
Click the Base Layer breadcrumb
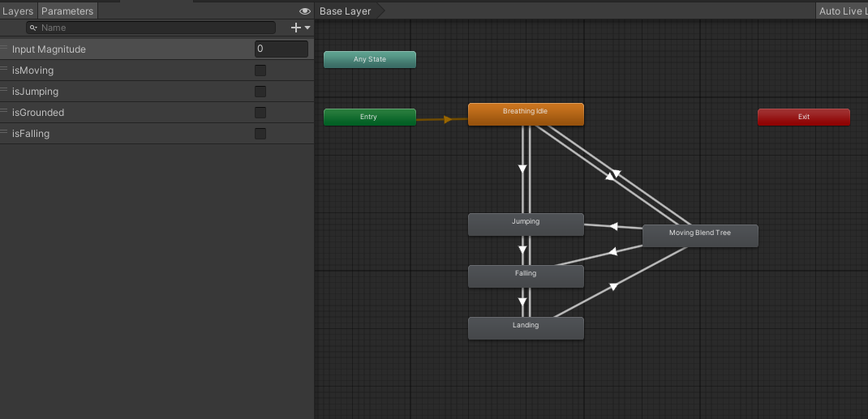pos(346,11)
